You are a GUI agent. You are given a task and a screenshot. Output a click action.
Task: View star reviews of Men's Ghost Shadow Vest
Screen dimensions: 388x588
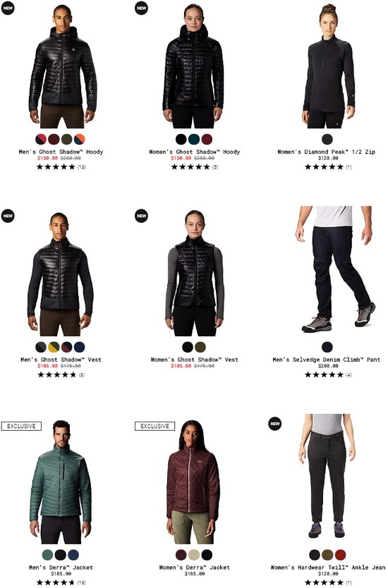click(61, 374)
